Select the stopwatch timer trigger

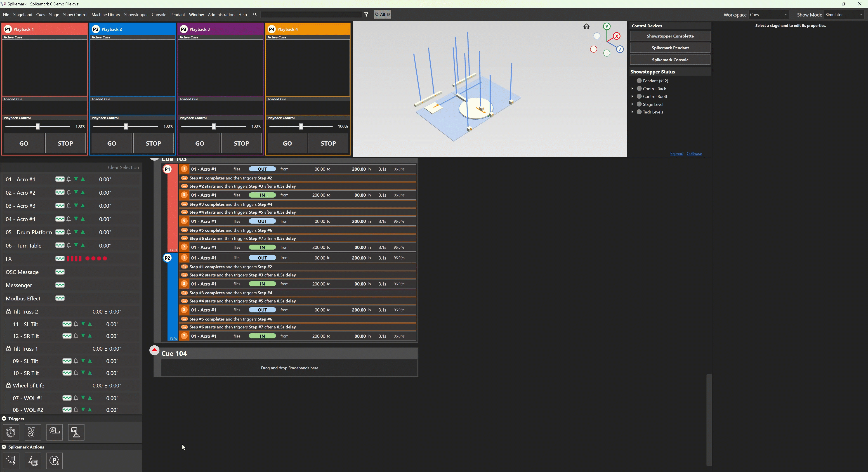pos(11,432)
